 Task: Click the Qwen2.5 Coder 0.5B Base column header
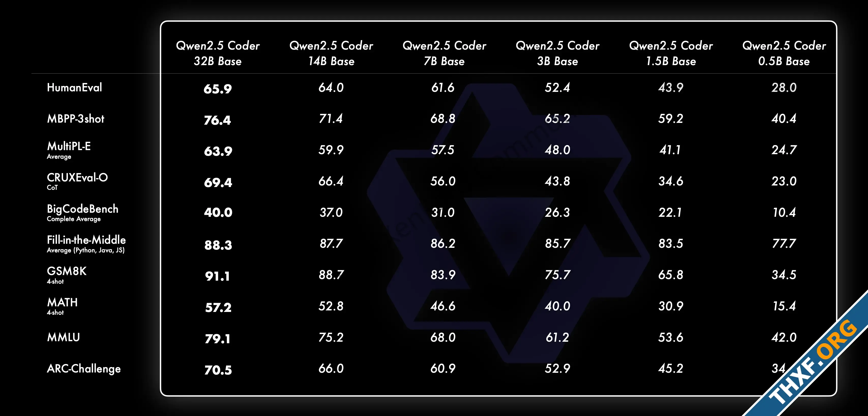tap(784, 53)
